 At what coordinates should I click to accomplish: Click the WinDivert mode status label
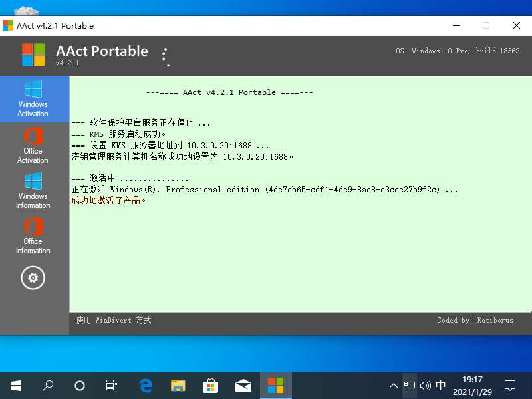(112, 320)
